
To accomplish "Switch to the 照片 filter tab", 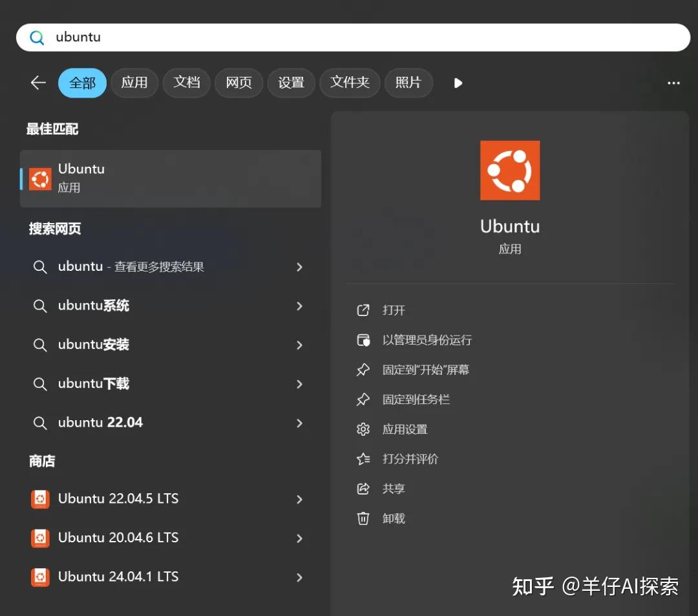I will (x=408, y=83).
